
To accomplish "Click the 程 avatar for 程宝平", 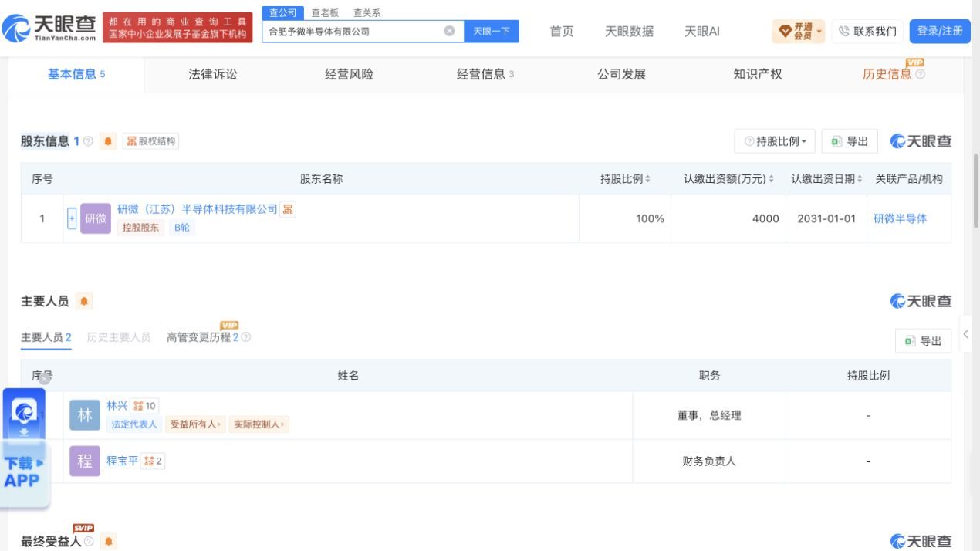I will point(85,461).
